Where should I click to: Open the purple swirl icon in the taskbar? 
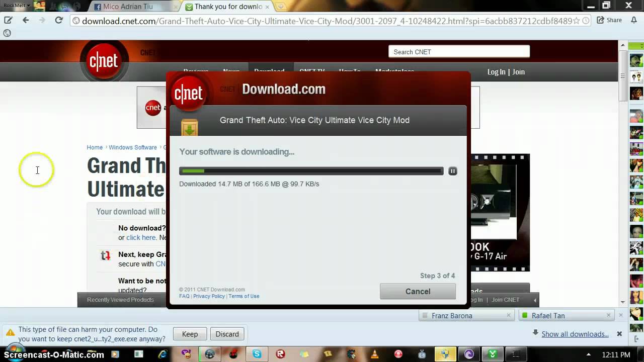point(469,354)
